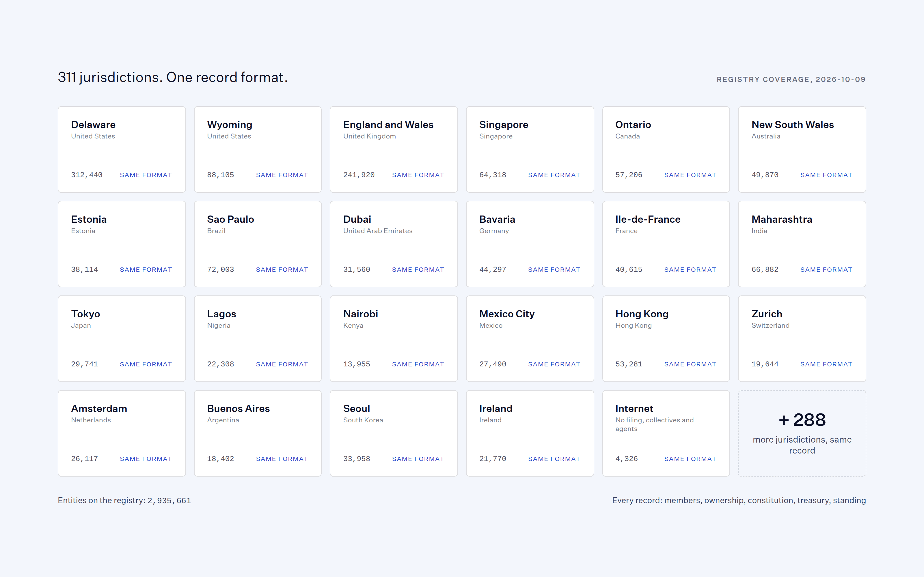Screen dimensions: 924x577
Task: Click SAME FORMAT on the Bavaria card
Action: pyautogui.click(x=554, y=269)
